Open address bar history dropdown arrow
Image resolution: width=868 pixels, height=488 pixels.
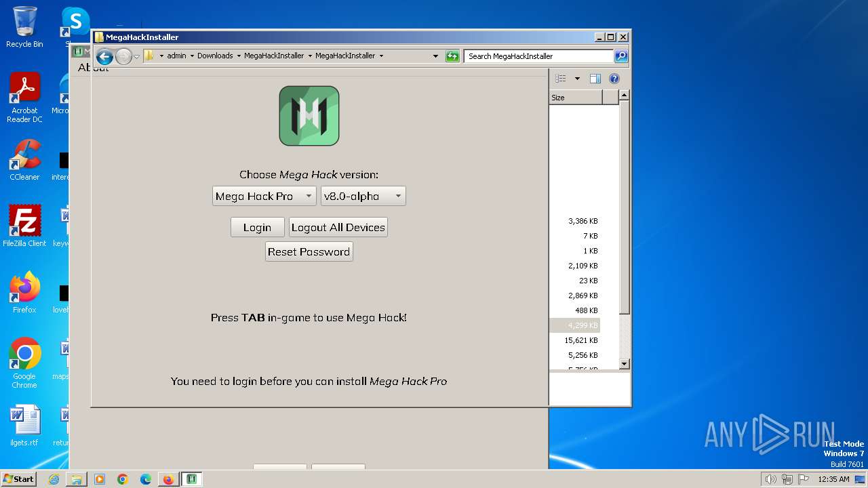pos(435,56)
